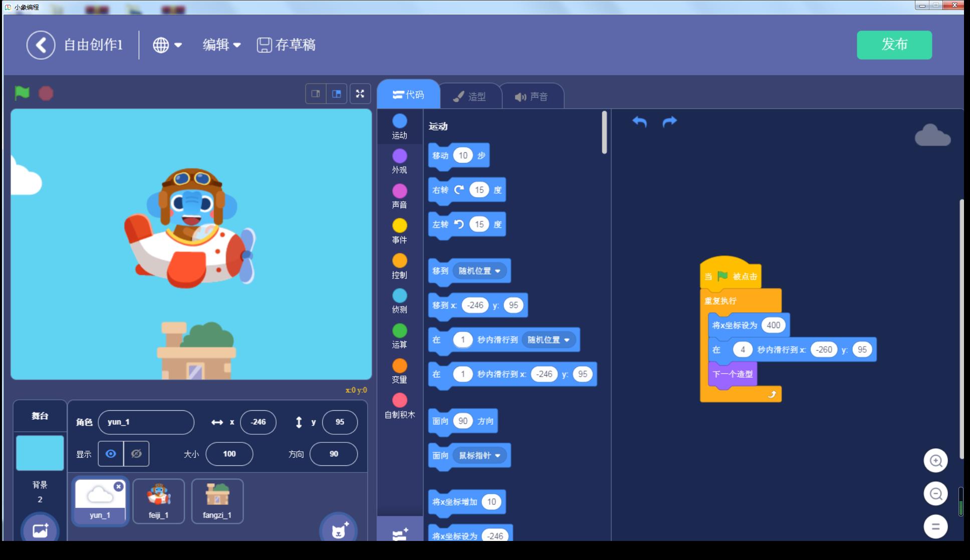Click the workspace vertical scrollbar
Image resolution: width=970 pixels, height=560 pixels.
pos(961,329)
